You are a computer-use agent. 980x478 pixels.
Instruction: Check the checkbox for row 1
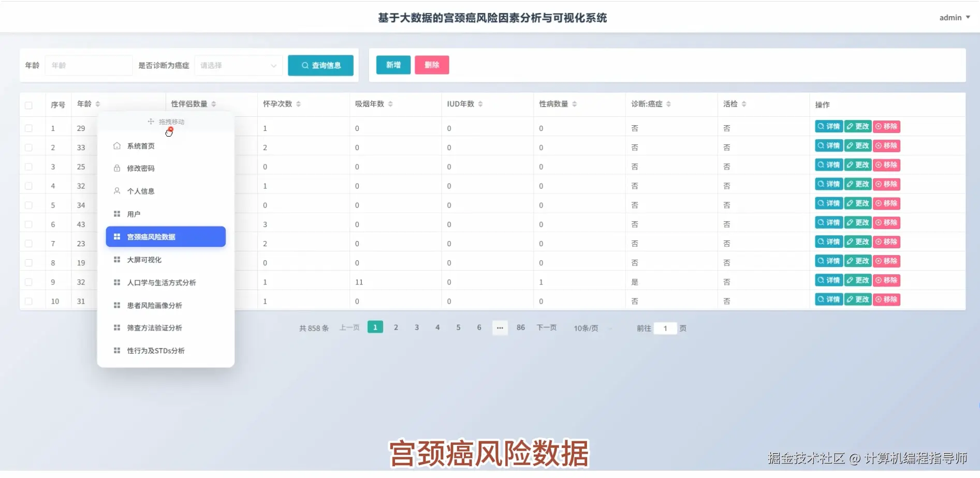28,128
